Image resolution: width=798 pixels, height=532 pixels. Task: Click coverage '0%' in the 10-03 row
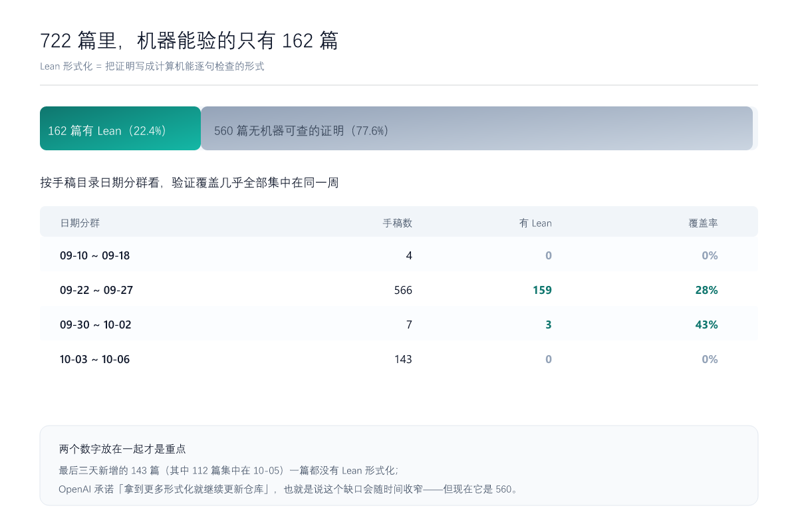[x=710, y=359]
